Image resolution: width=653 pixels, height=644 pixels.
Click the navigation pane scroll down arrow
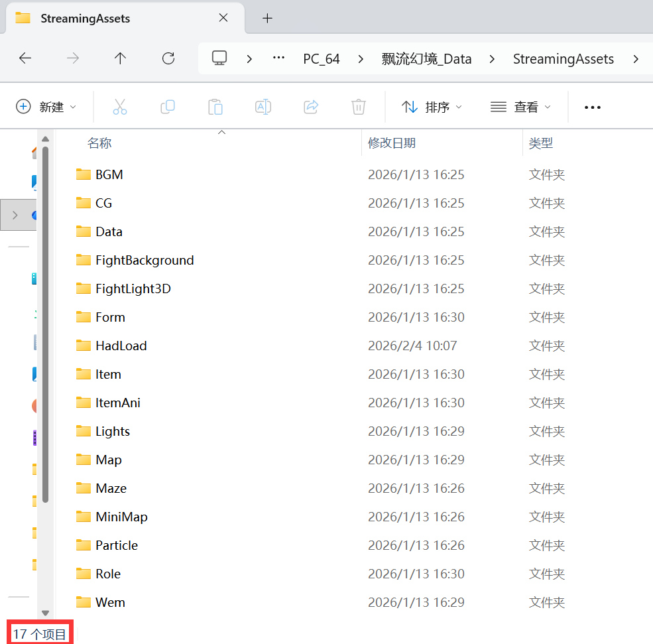pyautogui.click(x=45, y=613)
